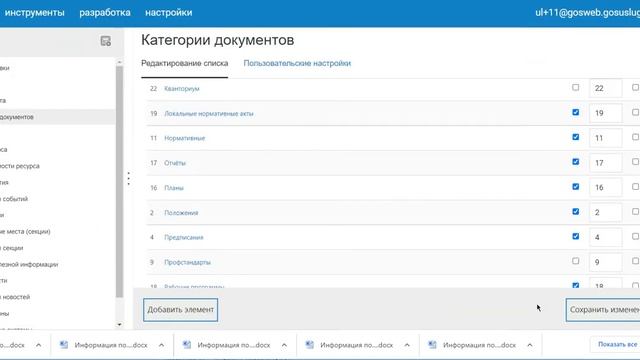The height and width of the screenshot is (360, 640).
Task: Click the sort order field in the Планы row
Action: click(x=606, y=187)
